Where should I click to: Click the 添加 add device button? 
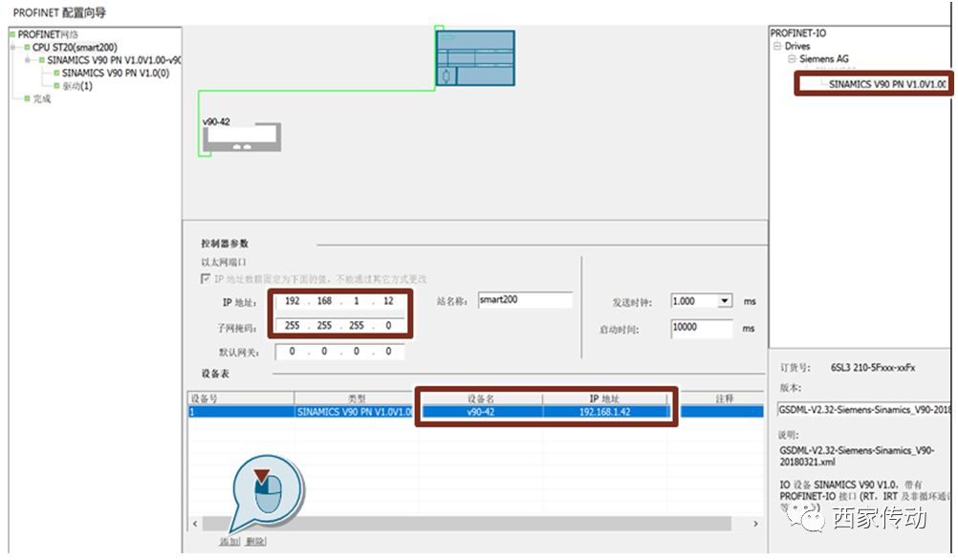coord(229,541)
